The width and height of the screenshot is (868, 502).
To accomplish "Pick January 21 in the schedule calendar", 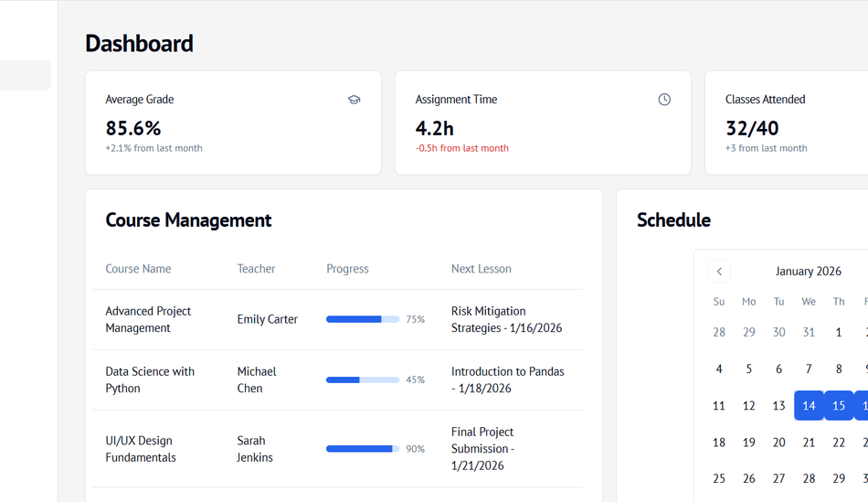I will 809,443.
